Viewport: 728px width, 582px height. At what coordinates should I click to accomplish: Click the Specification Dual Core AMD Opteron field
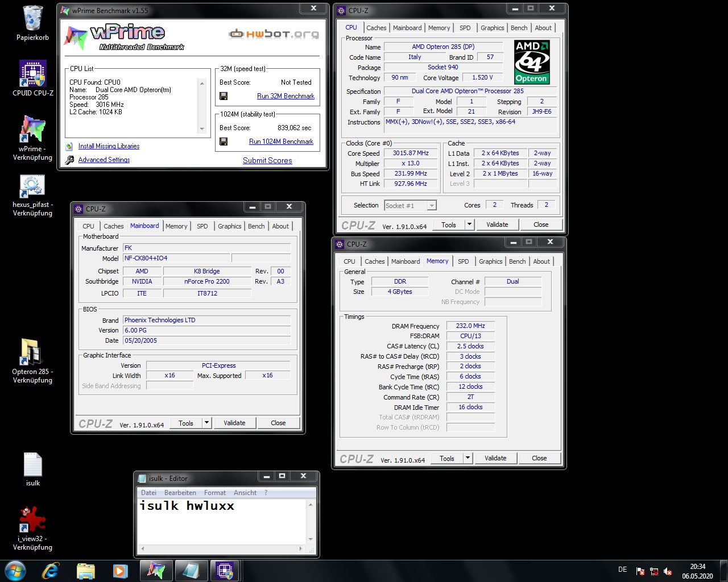coord(470,91)
